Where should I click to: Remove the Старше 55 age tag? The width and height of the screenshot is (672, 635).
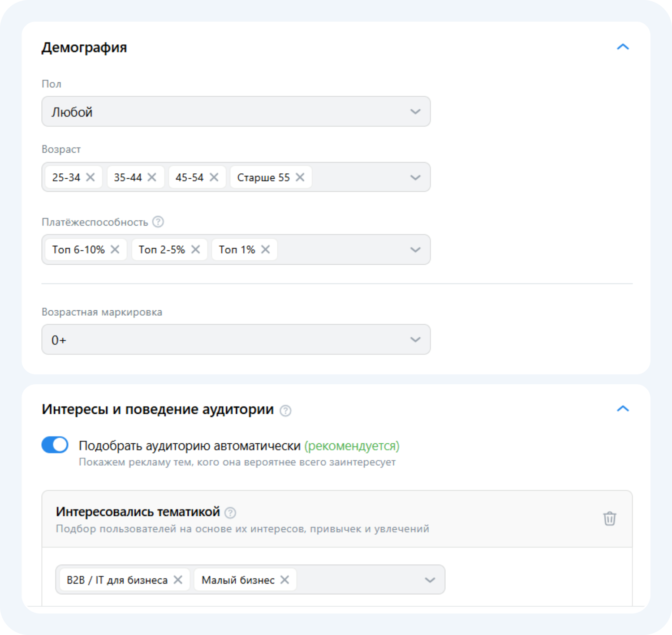click(x=300, y=177)
